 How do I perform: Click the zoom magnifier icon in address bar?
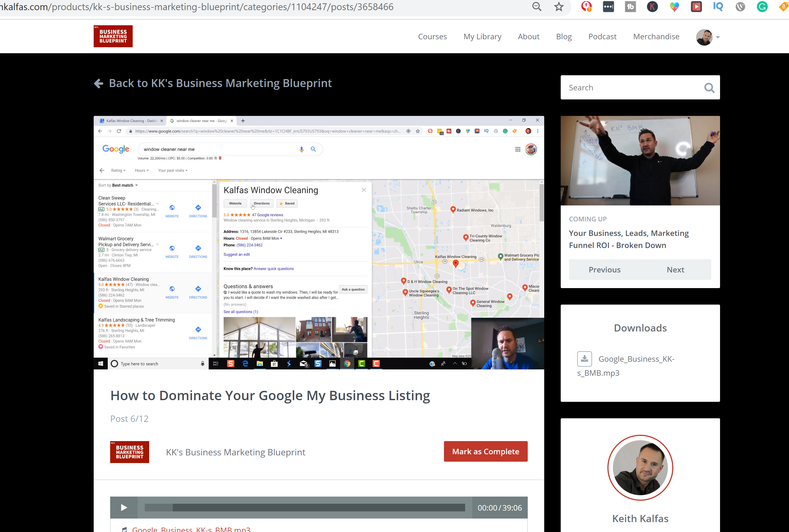537,7
